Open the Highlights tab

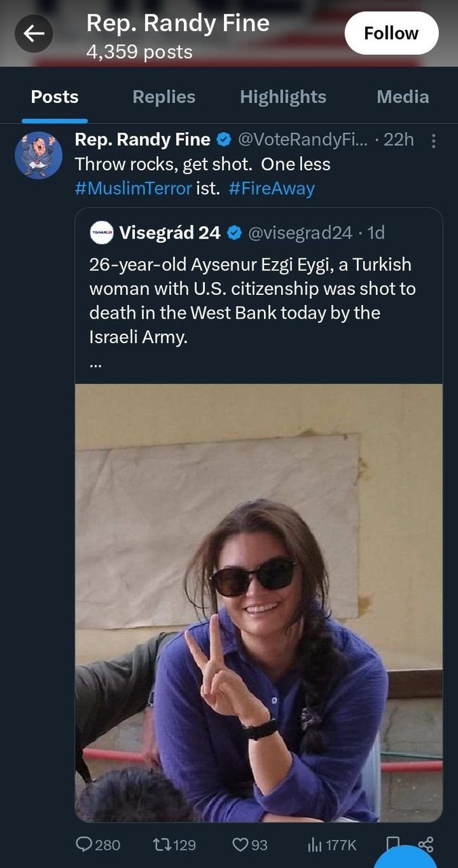pos(283,97)
